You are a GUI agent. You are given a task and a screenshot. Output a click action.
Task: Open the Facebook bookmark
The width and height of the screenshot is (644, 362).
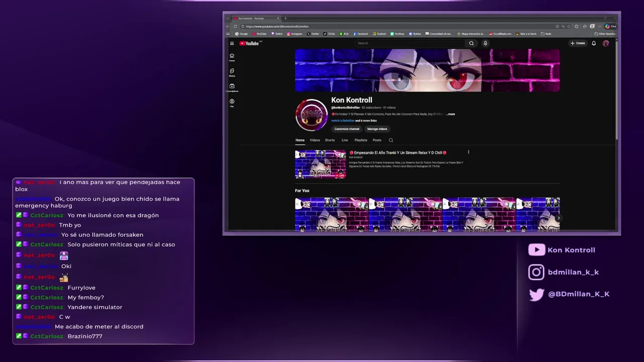pos(361,34)
